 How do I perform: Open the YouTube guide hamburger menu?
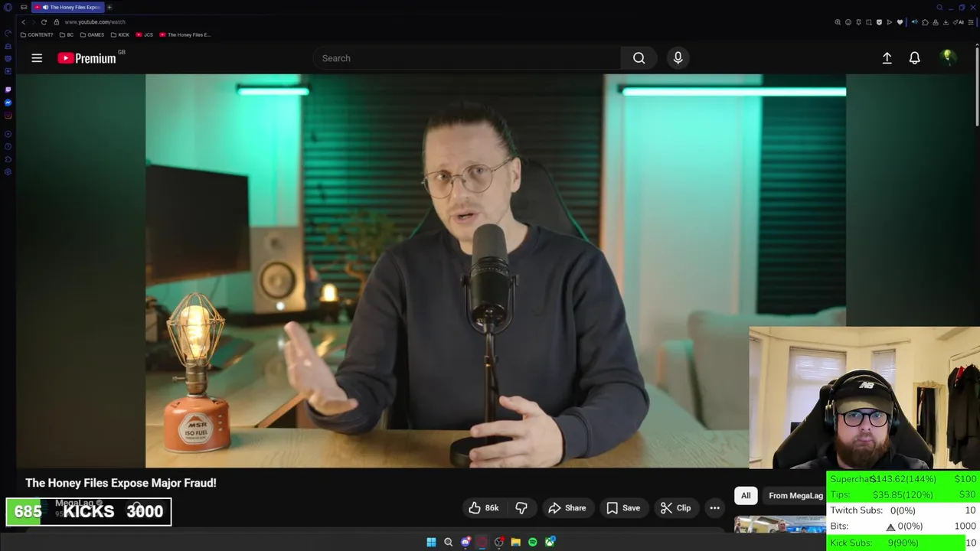coord(37,58)
